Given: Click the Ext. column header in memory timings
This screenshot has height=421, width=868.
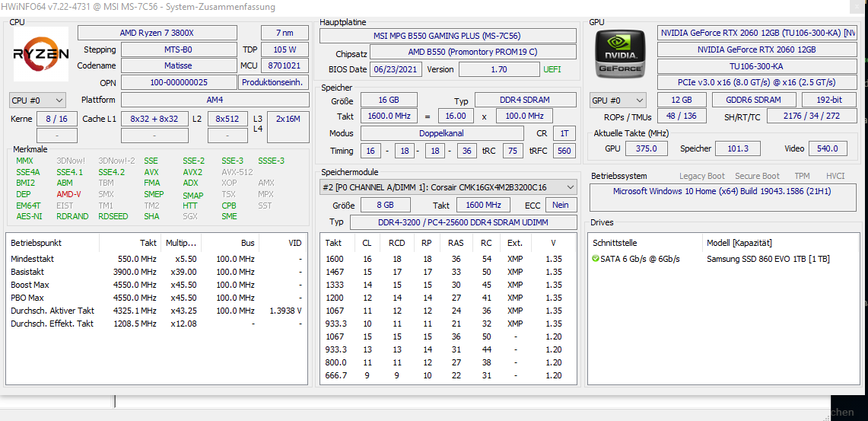Looking at the screenshot, I should point(515,243).
